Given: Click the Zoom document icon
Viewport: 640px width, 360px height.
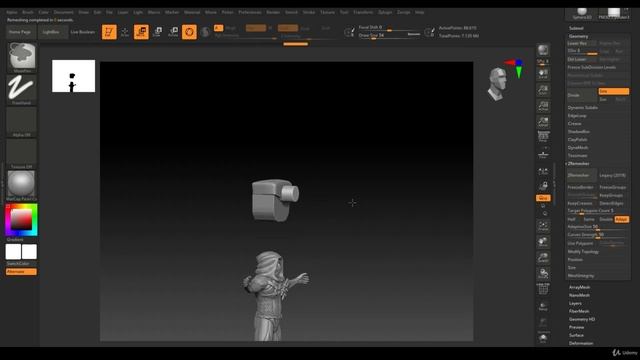Looking at the screenshot, I should (543, 90).
